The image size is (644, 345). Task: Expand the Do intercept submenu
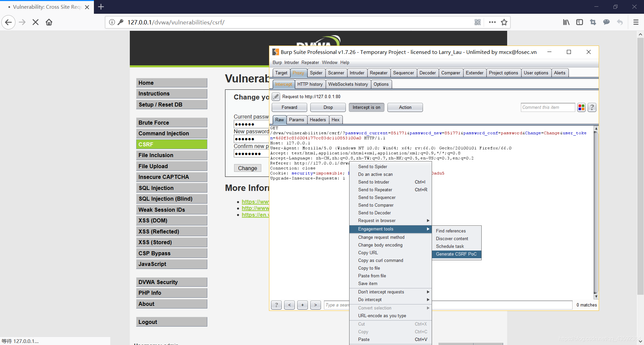point(390,300)
